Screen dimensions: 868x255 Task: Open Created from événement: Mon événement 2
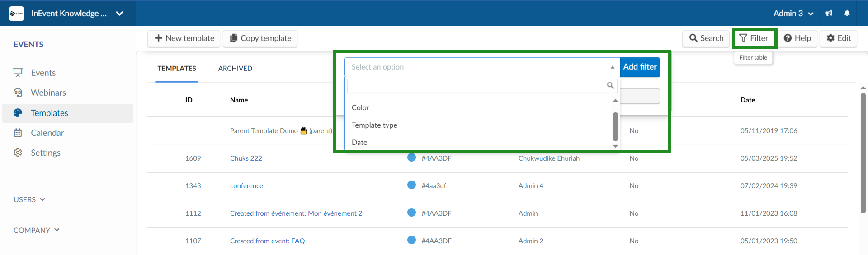(296, 213)
